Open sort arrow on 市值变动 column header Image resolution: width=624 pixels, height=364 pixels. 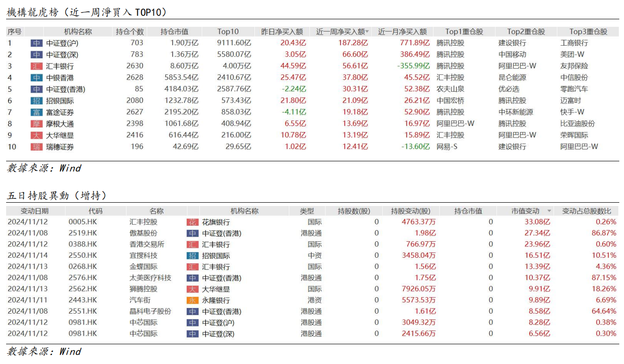coord(549,212)
